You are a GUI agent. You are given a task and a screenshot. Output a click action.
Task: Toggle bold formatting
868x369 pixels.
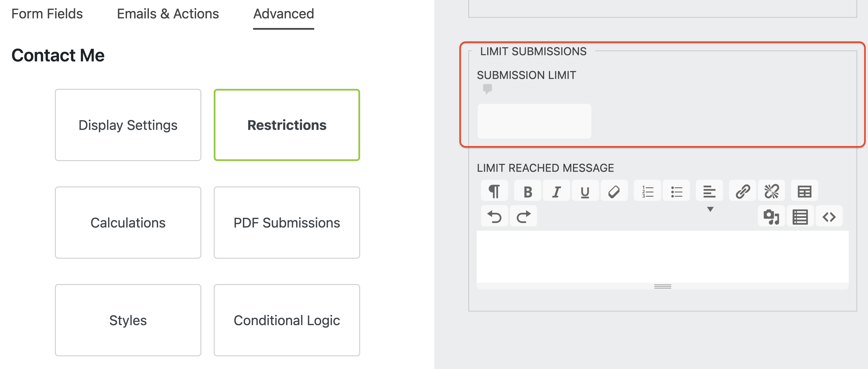coord(528,190)
